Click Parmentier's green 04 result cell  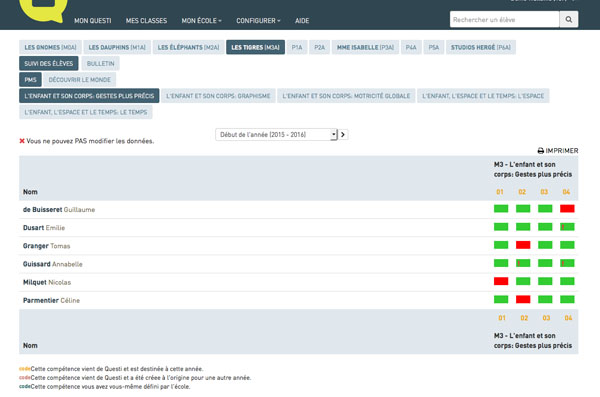[567, 299]
